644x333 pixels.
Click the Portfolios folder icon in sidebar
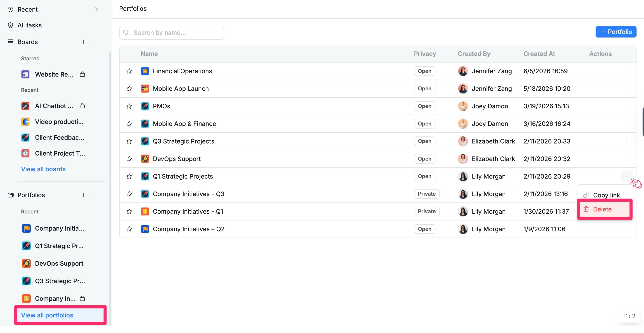point(11,195)
